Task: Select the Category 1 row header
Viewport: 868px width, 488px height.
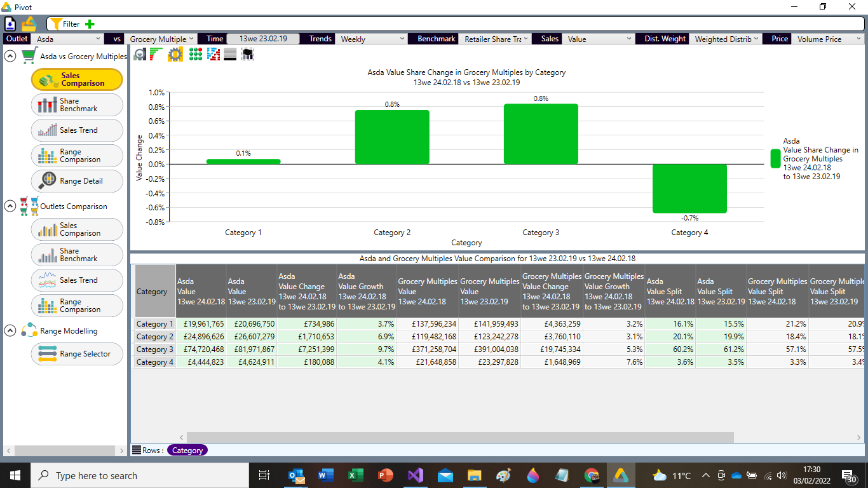Action: pyautogui.click(x=154, y=324)
